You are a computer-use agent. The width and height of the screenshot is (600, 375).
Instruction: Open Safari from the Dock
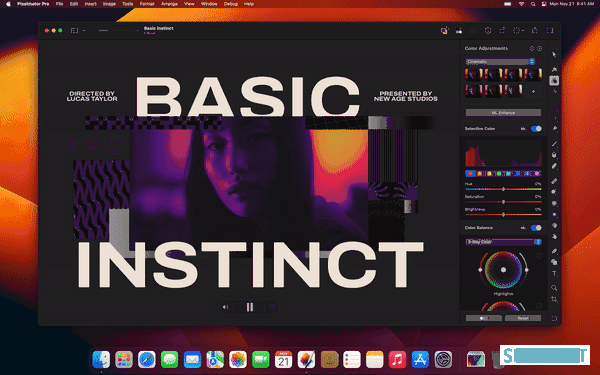click(x=147, y=360)
